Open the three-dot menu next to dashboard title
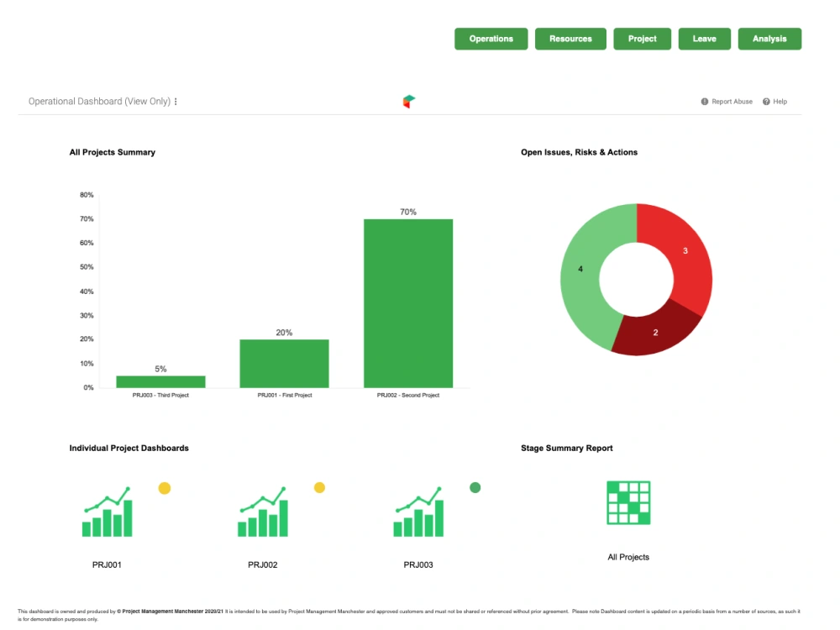This screenshot has width=840, height=630. 176,101
